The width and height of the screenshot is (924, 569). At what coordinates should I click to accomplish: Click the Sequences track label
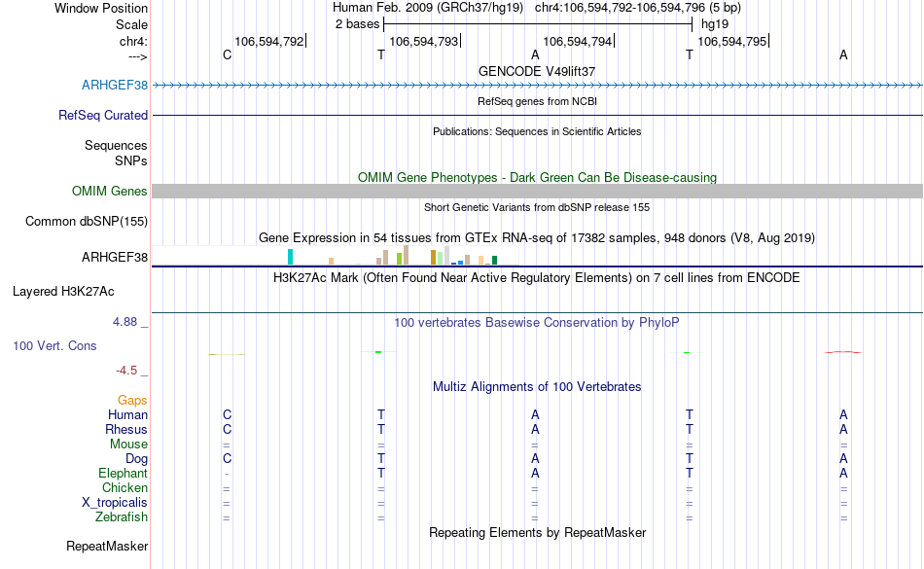click(116, 145)
